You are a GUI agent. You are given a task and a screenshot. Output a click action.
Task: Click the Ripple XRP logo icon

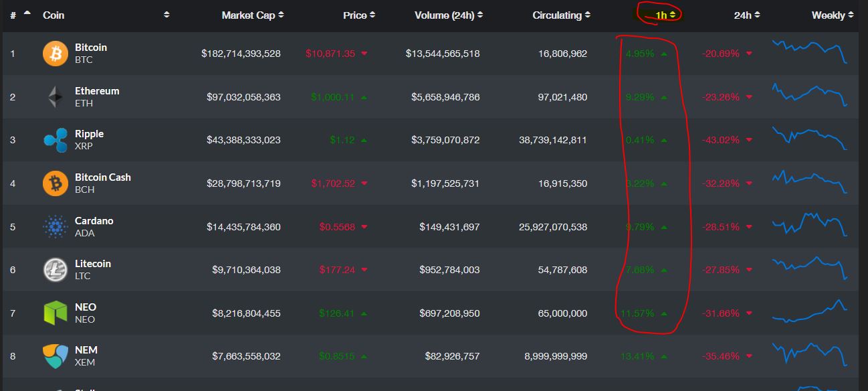(56, 140)
